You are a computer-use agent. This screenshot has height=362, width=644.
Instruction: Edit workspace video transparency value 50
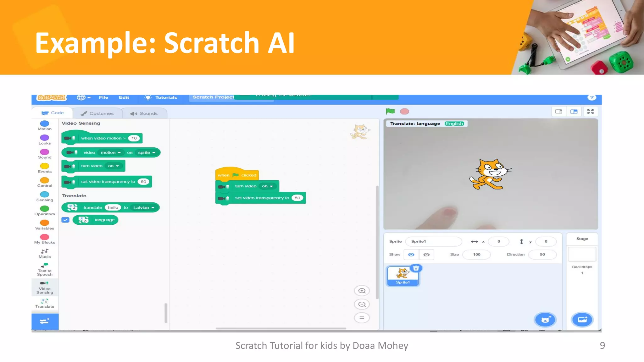coord(297,198)
